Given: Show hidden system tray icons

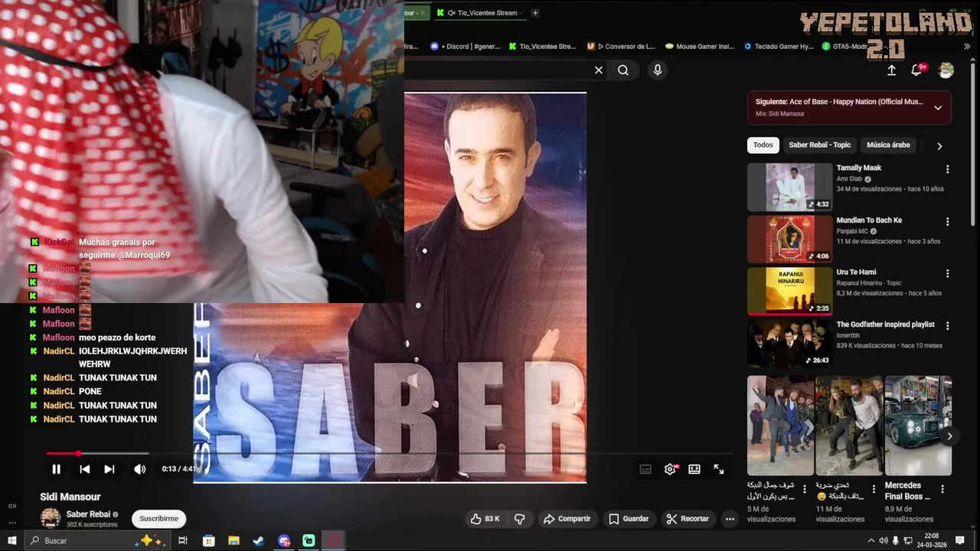Looking at the screenshot, I should click(x=871, y=540).
